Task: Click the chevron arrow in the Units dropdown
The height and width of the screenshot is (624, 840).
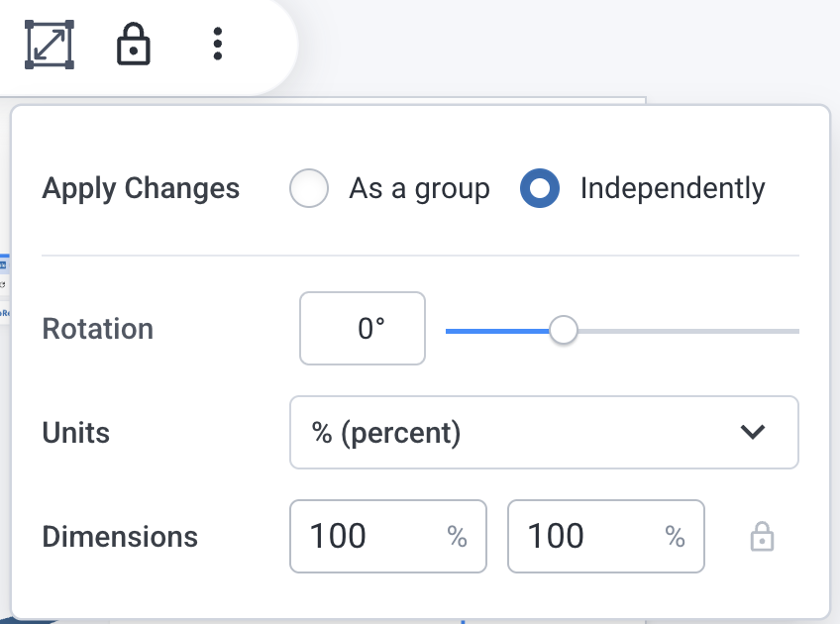Action: point(753,433)
